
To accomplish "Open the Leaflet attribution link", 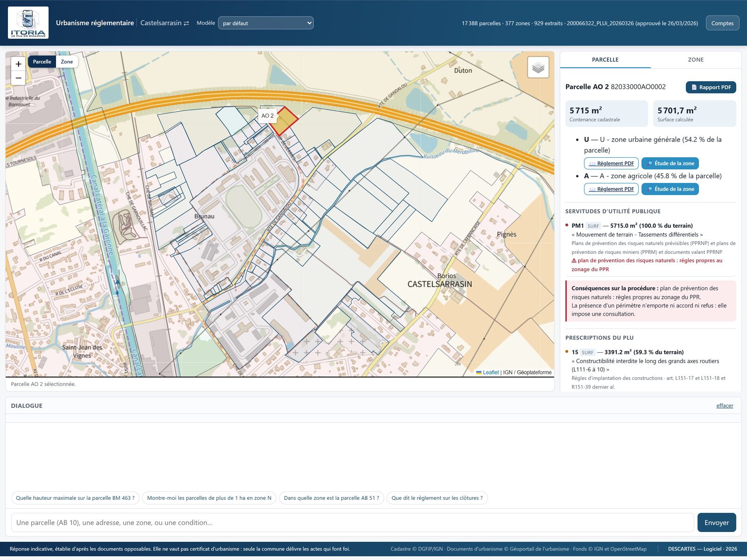I will 491,372.
